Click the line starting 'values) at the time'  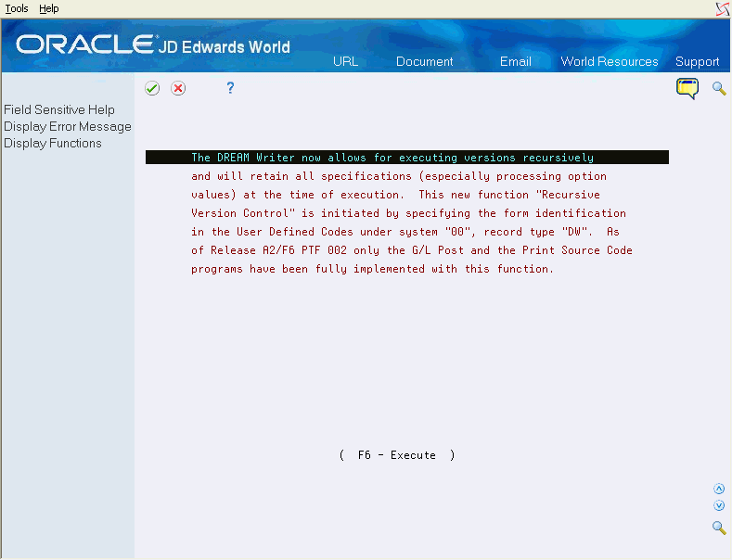tap(395, 195)
